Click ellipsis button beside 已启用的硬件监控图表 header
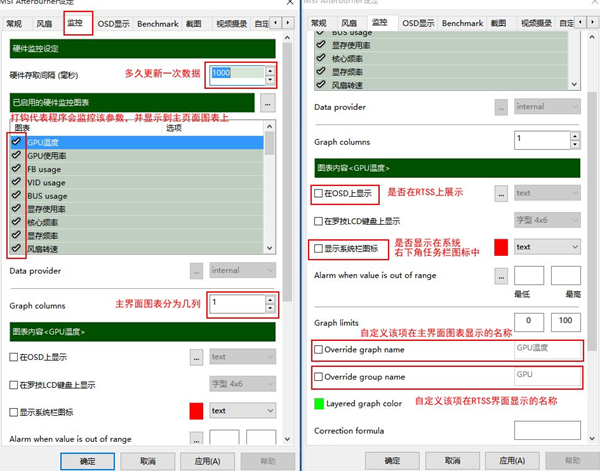Viewport: 600px width, 471px height. (267, 103)
